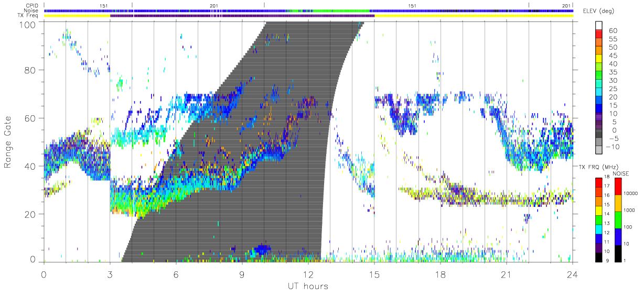Click UT hours tick label "9"
Screen dimensions: 644x297
click(x=242, y=274)
